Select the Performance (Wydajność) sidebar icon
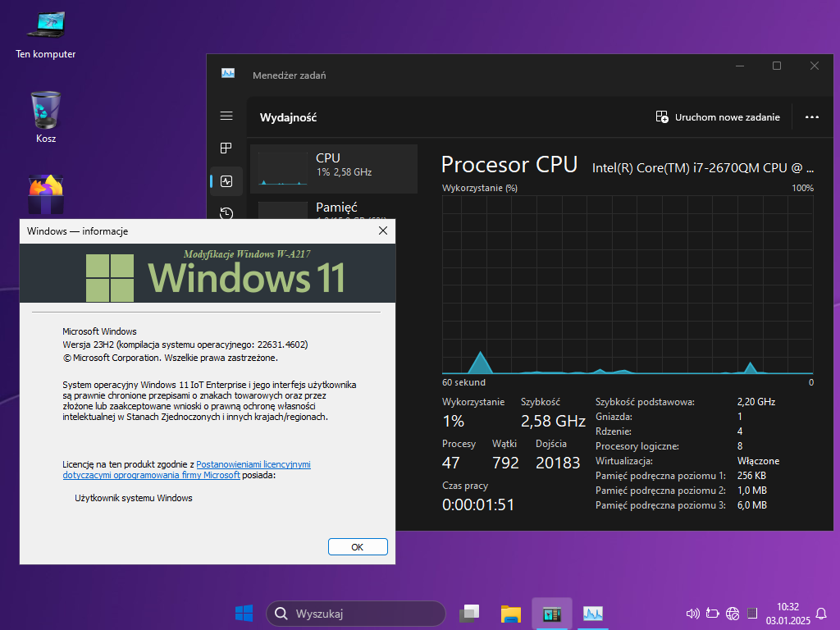Viewport: 840px width, 630px height. pos(226,181)
